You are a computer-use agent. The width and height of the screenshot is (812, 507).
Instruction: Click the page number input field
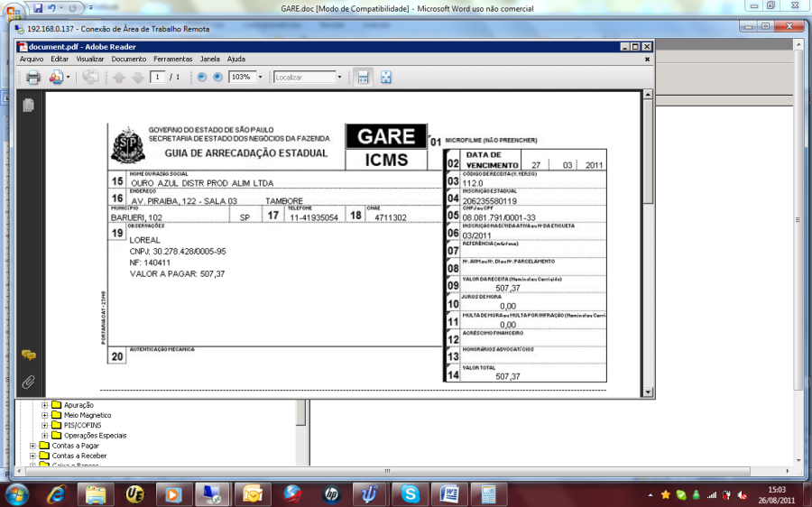(x=157, y=78)
